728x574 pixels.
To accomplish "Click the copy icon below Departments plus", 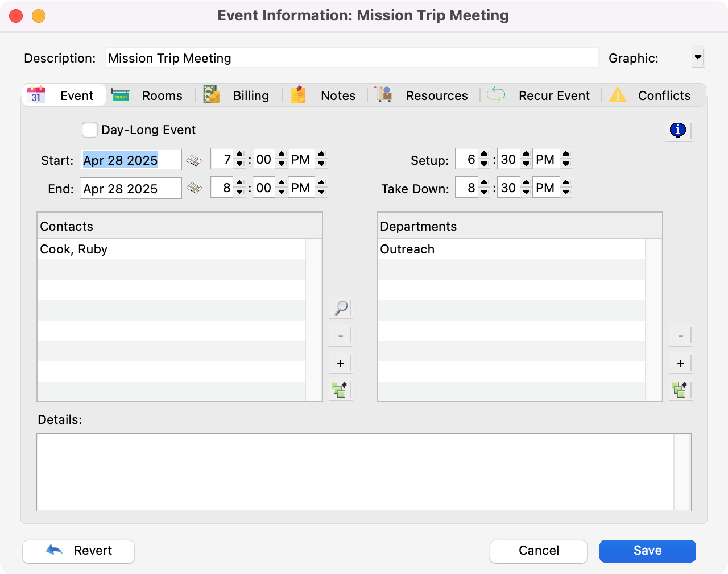I will (x=680, y=390).
